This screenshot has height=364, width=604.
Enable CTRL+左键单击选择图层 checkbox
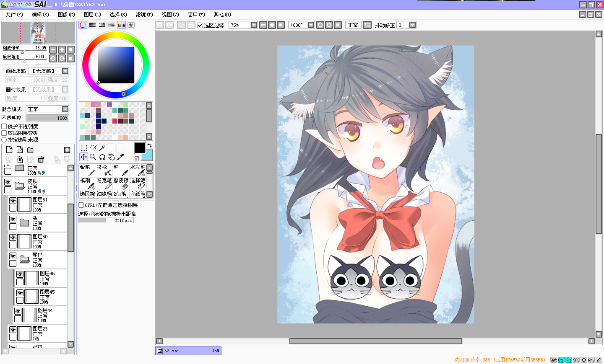[81, 205]
